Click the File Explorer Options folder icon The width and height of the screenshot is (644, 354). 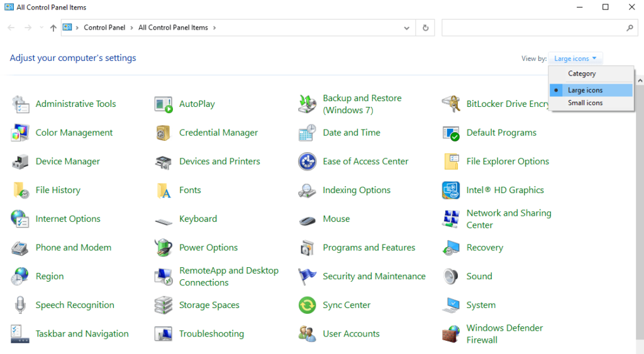click(451, 162)
